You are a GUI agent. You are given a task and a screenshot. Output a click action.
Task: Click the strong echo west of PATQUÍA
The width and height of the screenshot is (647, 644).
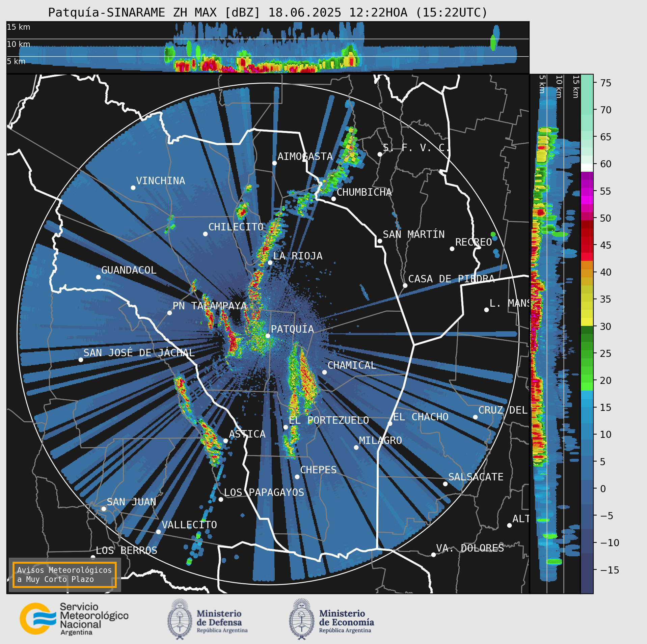[x=233, y=341]
